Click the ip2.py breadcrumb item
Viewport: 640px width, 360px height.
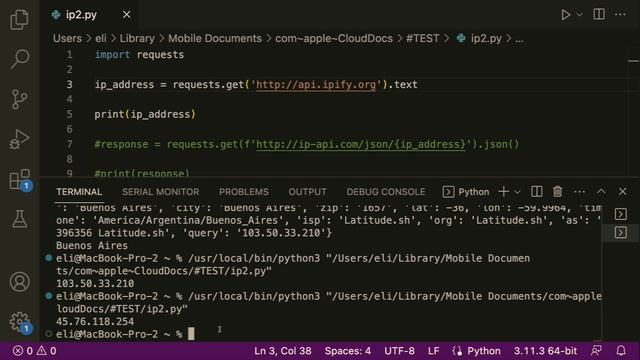point(480,38)
